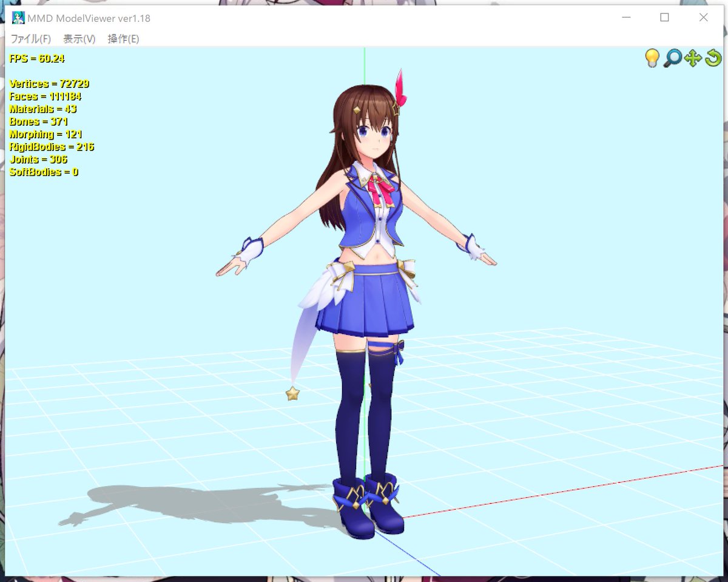This screenshot has height=582, width=728.
Task: Minimize the MMD ModelViewer window
Action: 626,18
